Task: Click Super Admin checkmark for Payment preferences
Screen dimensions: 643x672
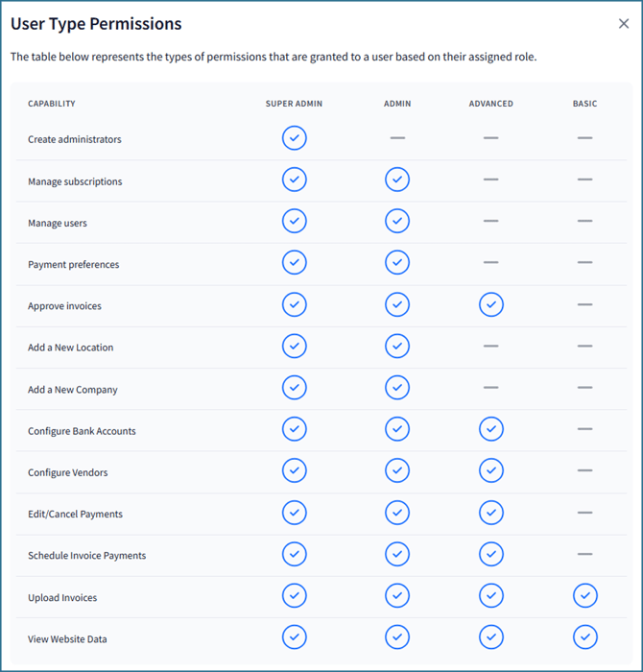Action: click(x=295, y=262)
